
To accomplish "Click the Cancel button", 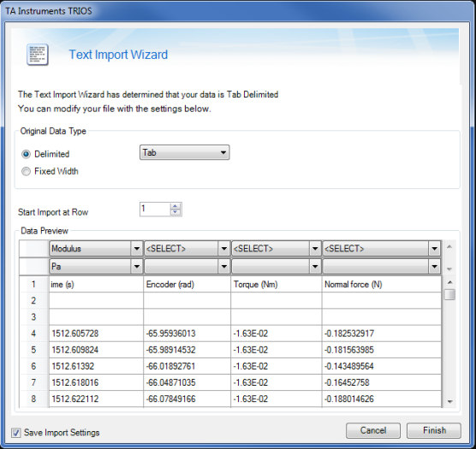I will point(373,430).
